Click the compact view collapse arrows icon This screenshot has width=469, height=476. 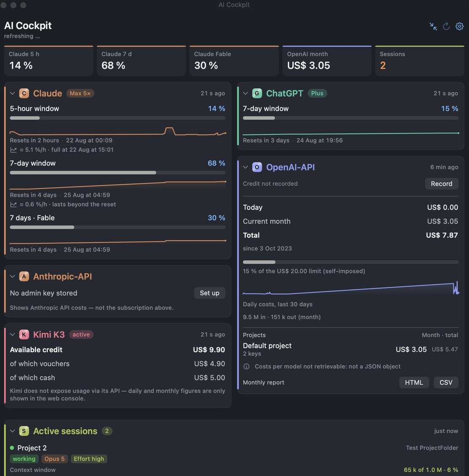433,27
